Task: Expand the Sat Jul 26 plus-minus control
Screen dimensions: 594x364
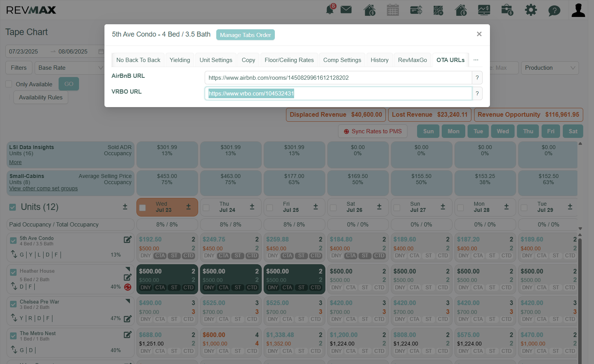Action: point(379,207)
